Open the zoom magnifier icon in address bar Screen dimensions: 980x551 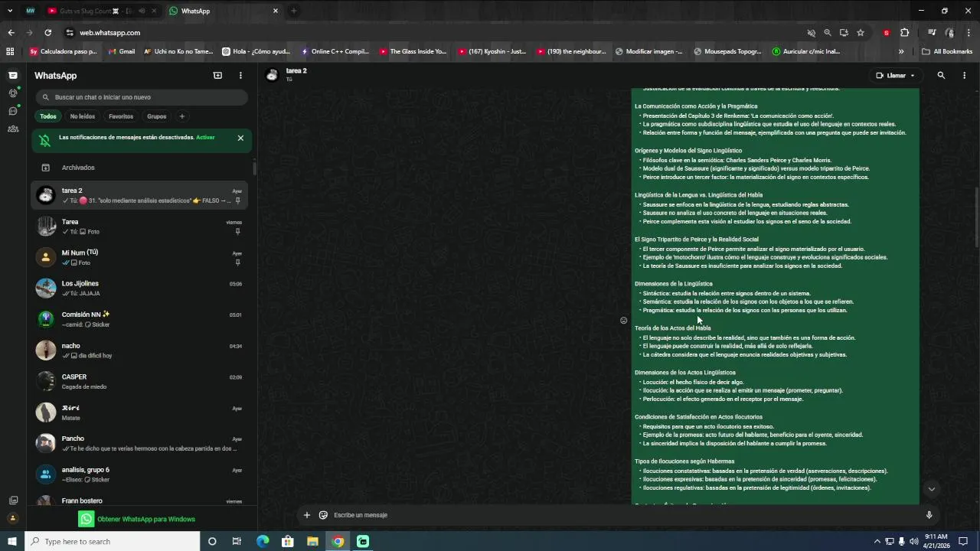click(x=828, y=33)
